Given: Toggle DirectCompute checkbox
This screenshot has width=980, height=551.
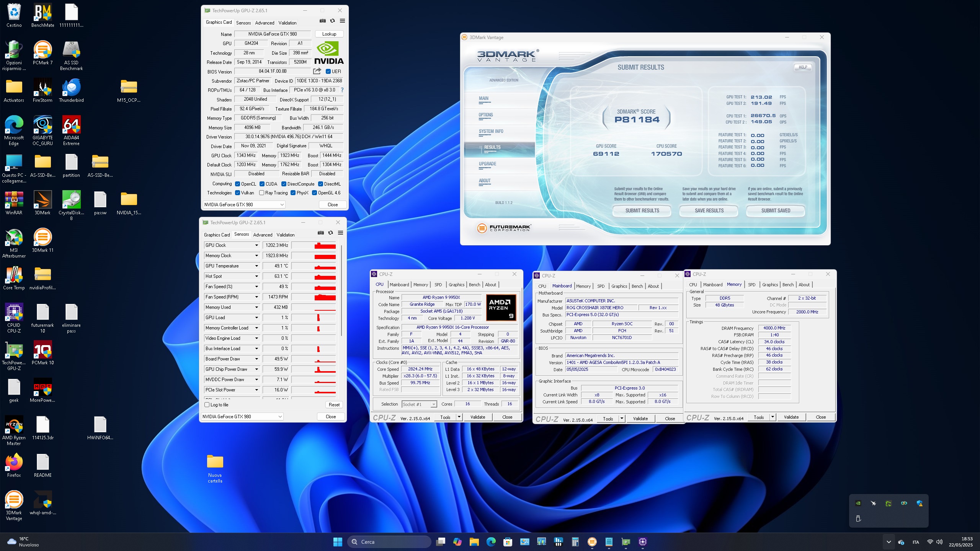Looking at the screenshot, I should (284, 184).
